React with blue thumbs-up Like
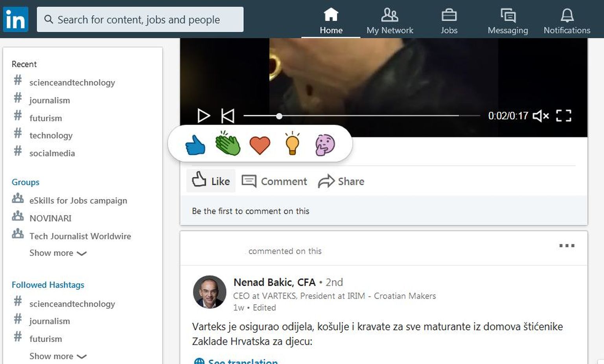This screenshot has width=604, height=364. 195,145
